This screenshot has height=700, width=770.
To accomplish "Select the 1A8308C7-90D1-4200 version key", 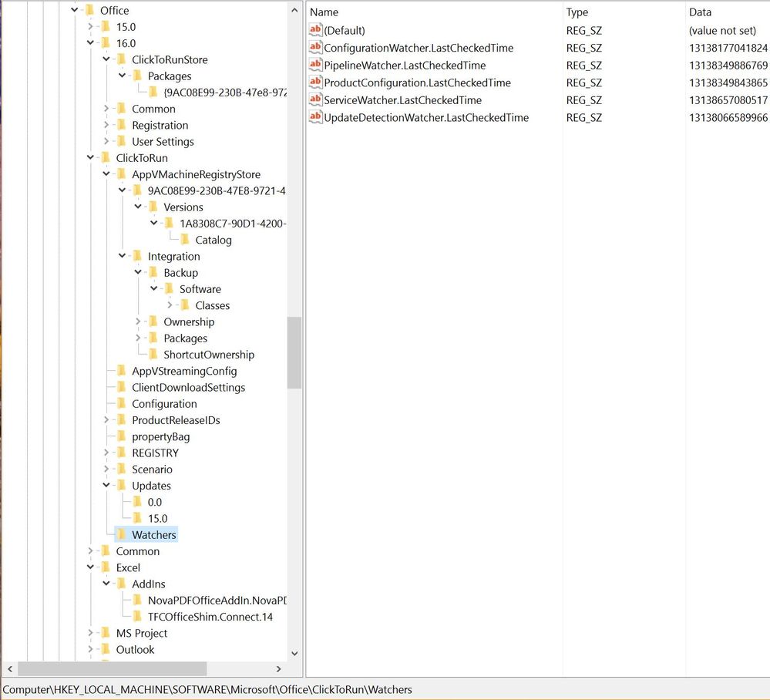I will (x=232, y=224).
